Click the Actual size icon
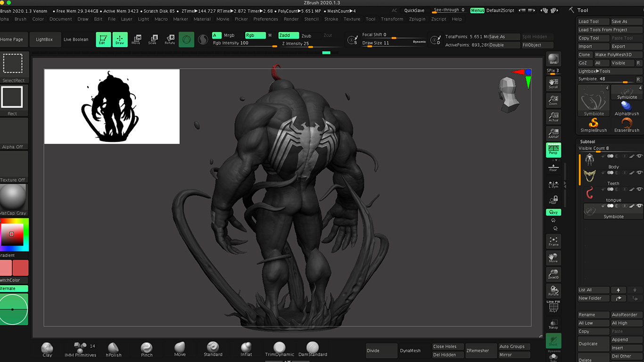This screenshot has width=644, height=362. pos(553,117)
